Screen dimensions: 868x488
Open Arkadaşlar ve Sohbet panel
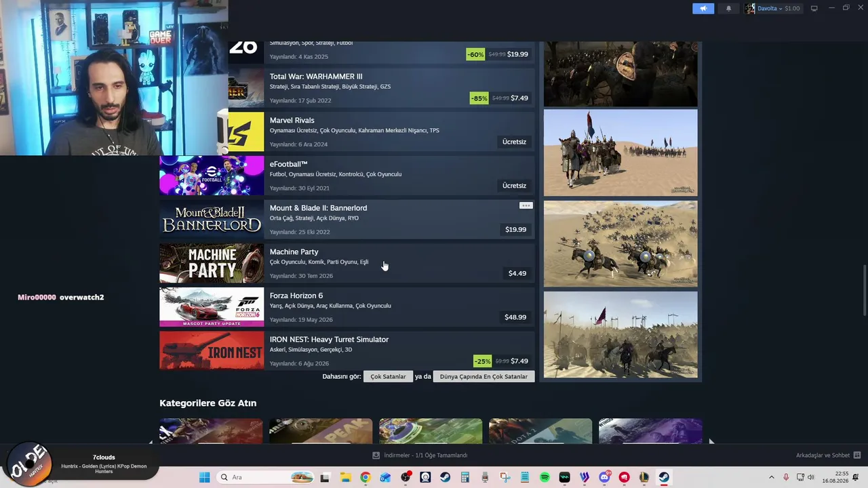click(828, 455)
